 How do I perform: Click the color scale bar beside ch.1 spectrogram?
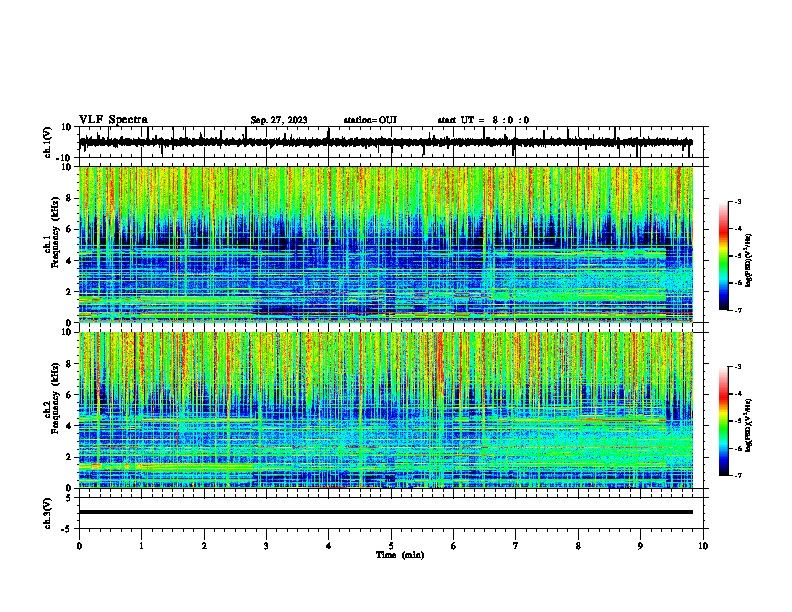723,256
